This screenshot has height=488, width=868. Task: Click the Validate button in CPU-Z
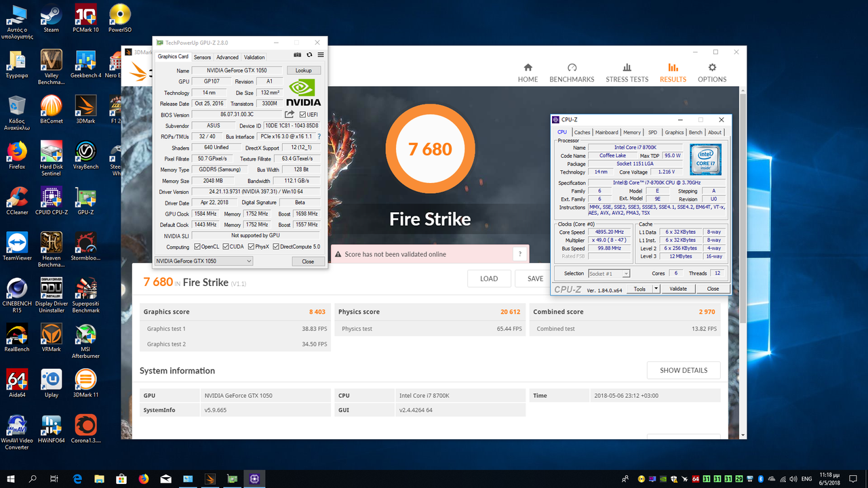pos(678,289)
